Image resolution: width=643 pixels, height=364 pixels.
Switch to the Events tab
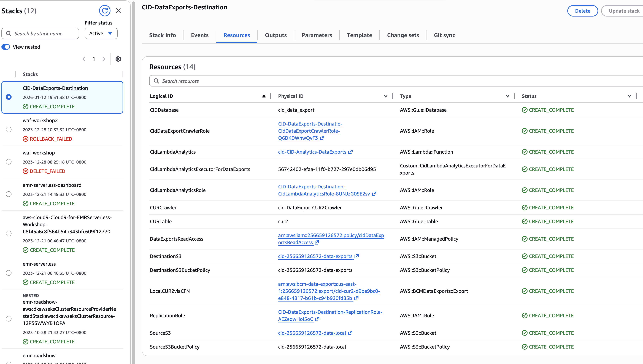point(200,35)
